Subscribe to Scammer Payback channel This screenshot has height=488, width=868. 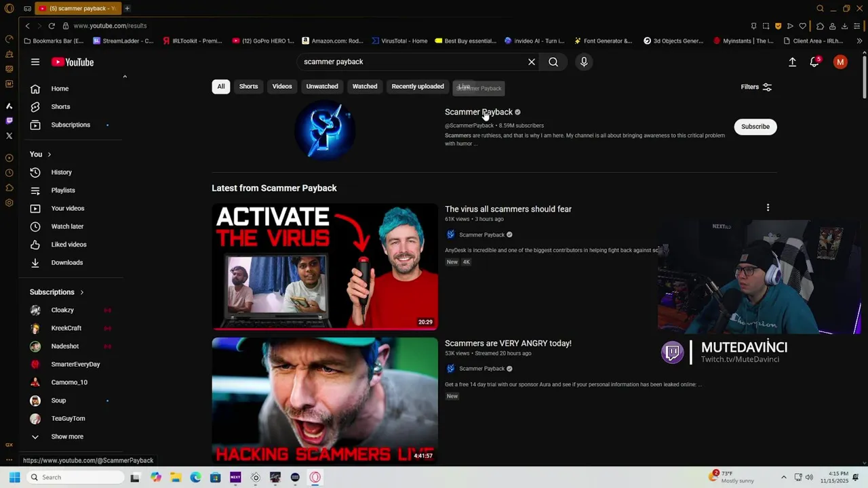[755, 127]
